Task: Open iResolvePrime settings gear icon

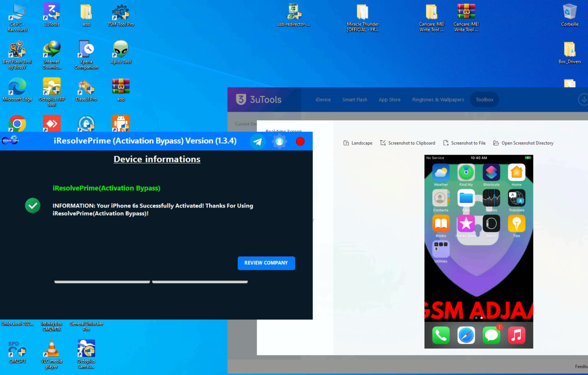Action: (x=279, y=141)
